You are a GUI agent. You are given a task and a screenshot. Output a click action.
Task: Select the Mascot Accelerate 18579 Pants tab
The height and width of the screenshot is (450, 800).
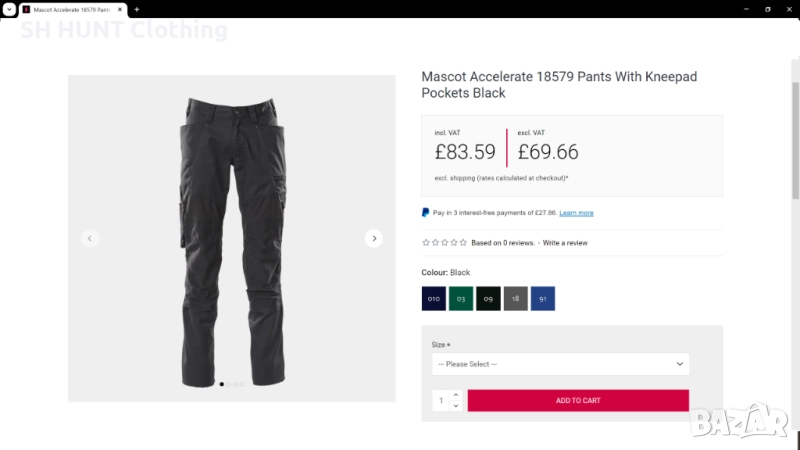click(x=70, y=9)
